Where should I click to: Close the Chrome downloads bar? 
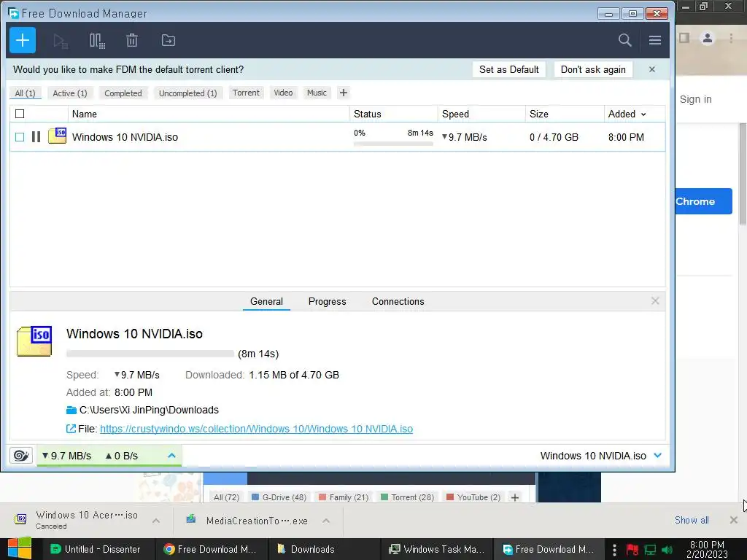(x=734, y=520)
